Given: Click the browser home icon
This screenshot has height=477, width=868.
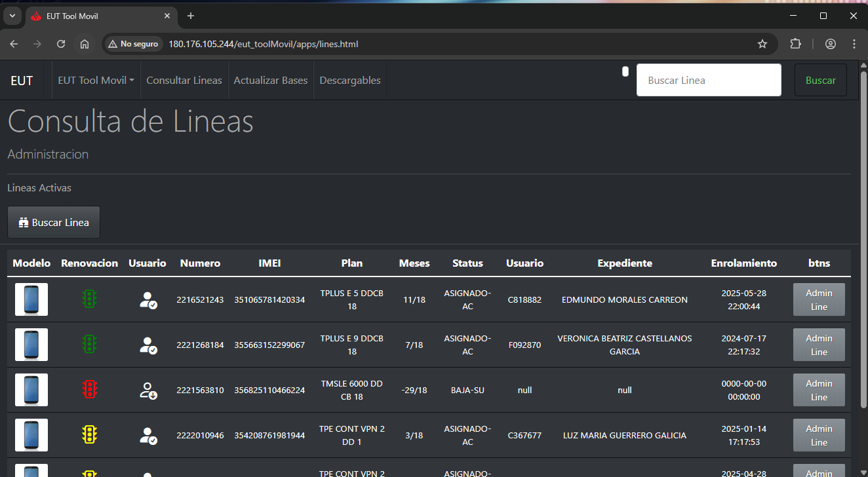Looking at the screenshot, I should pyautogui.click(x=85, y=44).
